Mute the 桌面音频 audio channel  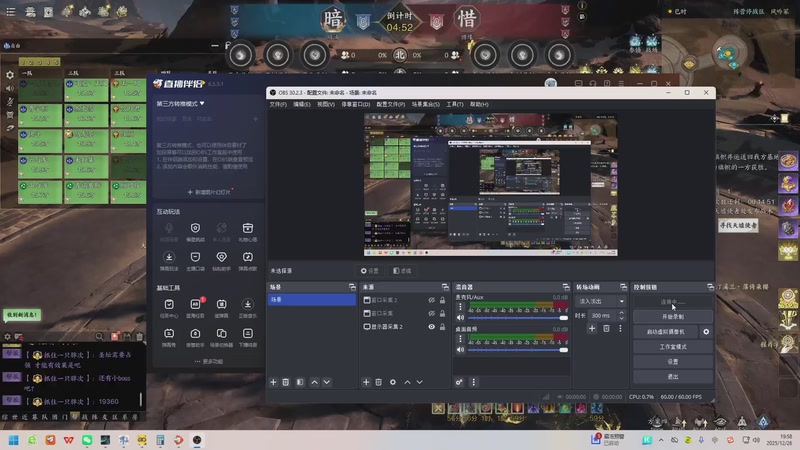(460, 349)
